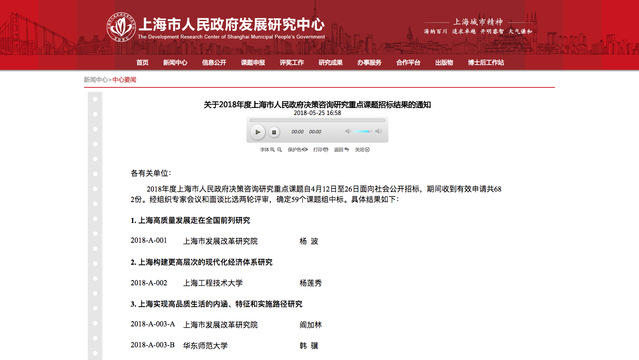This screenshot has height=360, width=639.
Task: Click the volume up speaker icon
Action: (379, 131)
